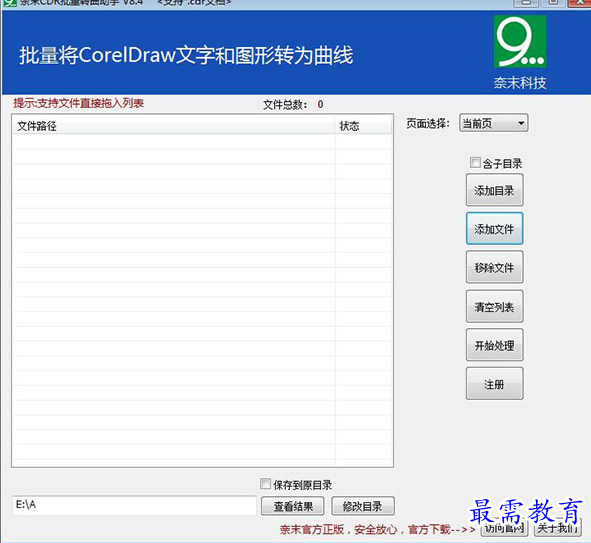The height and width of the screenshot is (543, 591).
Task: Click the 添加目录 button
Action: click(x=495, y=190)
